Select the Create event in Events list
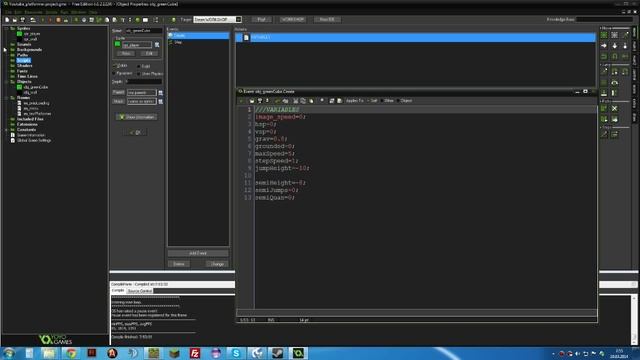Screen dimensions: 640x360 198,36
